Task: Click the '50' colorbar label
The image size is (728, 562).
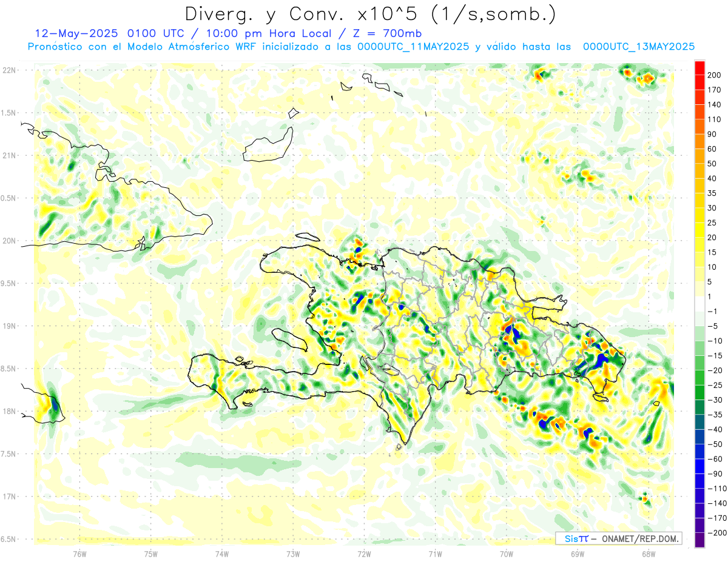Action: (x=713, y=164)
